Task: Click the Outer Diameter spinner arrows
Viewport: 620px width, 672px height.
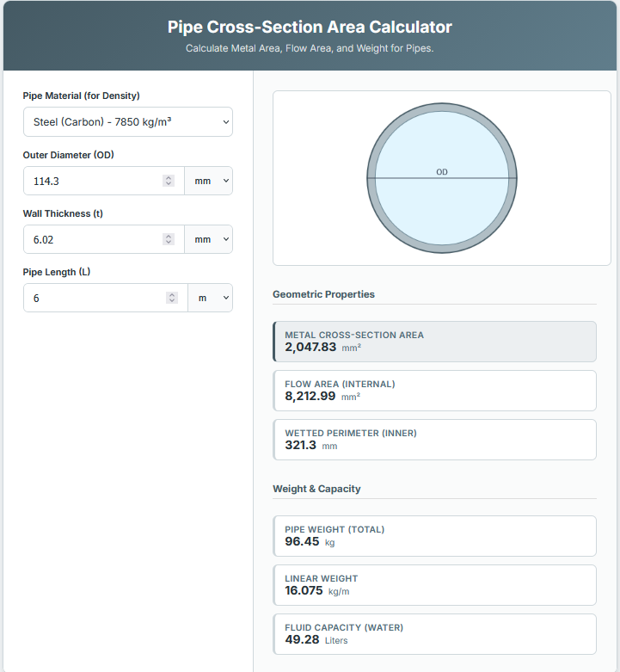Action: (x=169, y=181)
